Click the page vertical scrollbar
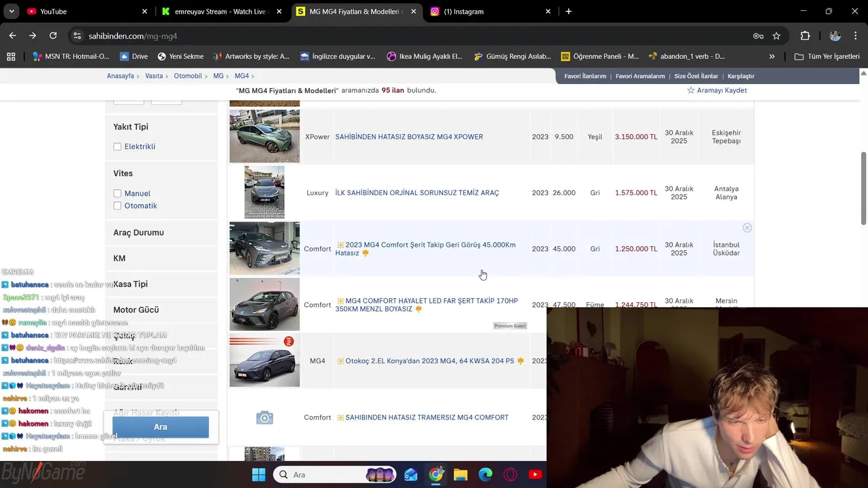Screen dimensions: 868x488 point(863,190)
